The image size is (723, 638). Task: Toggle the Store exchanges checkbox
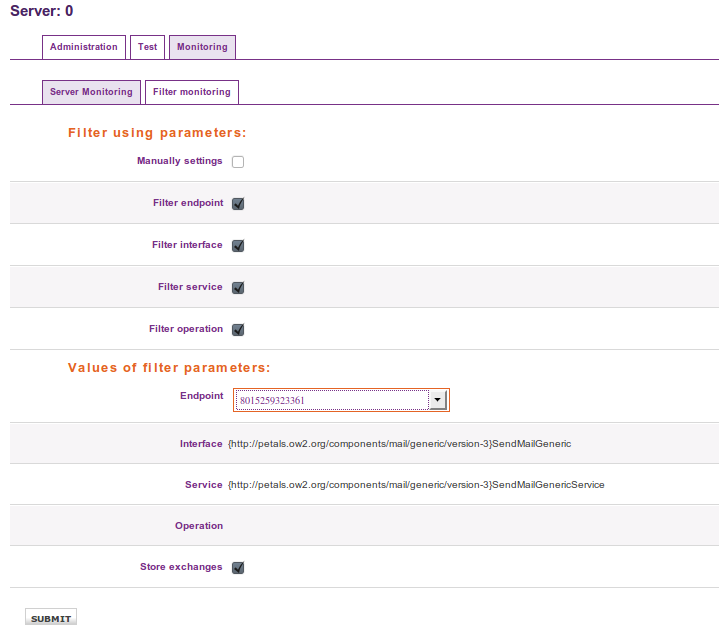click(x=238, y=568)
